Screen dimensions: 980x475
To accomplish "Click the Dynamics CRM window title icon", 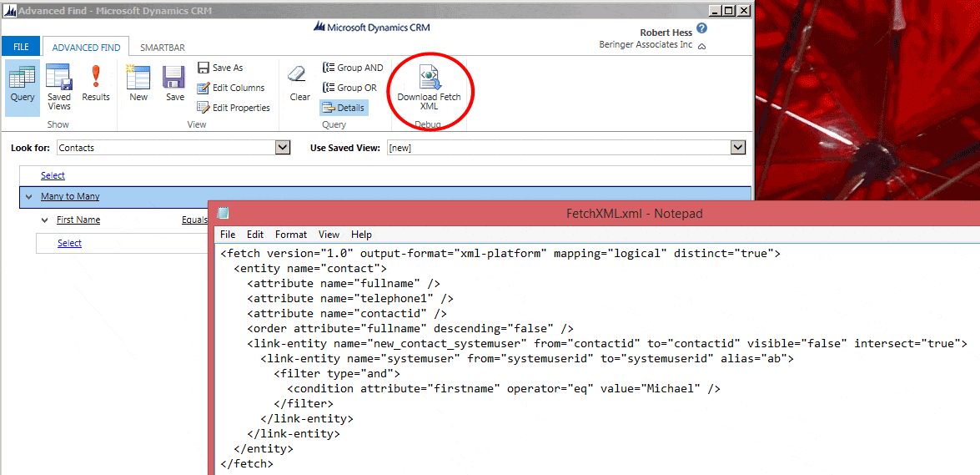I will pyautogui.click(x=8, y=11).
